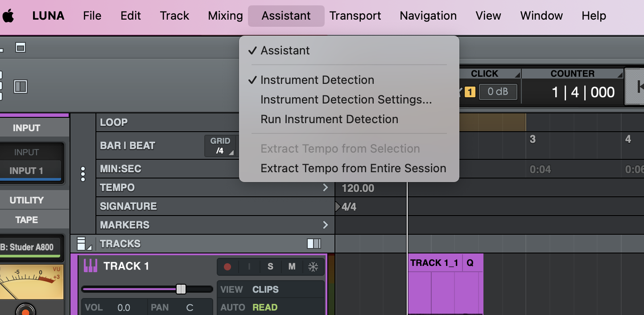
Task: Freeze Track 1 using the snowflake icon
Action: [314, 267]
